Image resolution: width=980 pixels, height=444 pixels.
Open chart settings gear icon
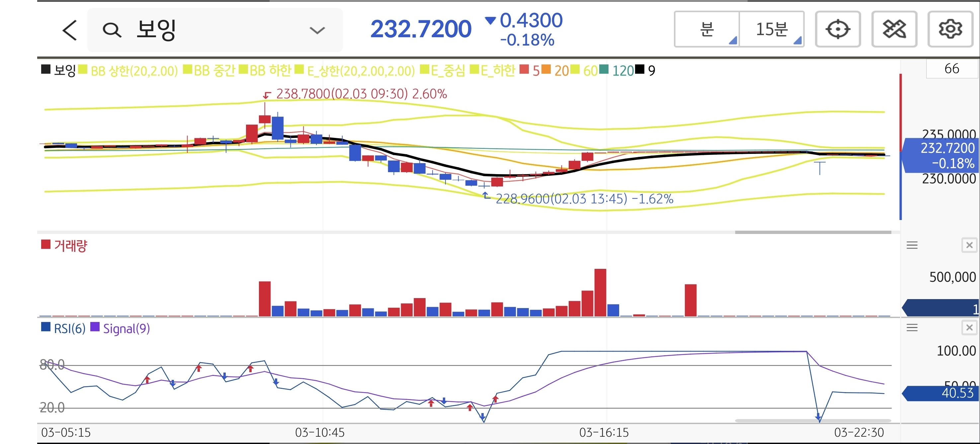point(950,29)
